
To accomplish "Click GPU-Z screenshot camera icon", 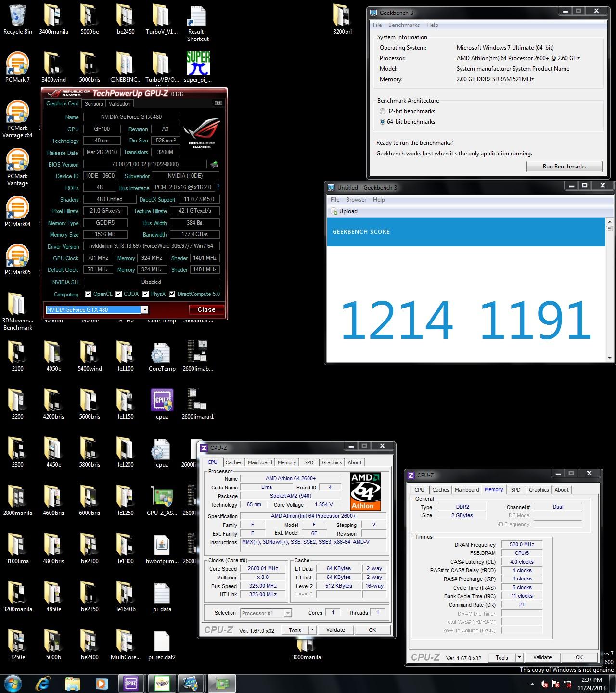I will (x=218, y=103).
